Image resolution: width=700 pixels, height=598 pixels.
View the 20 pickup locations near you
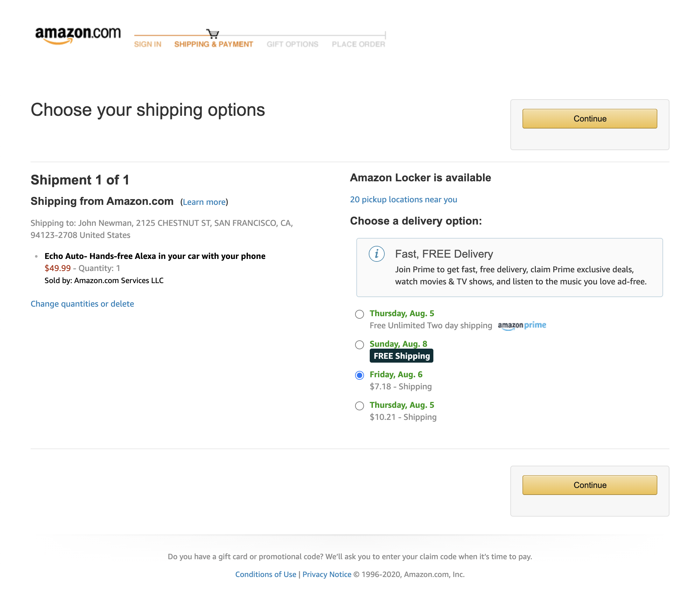pos(403,199)
